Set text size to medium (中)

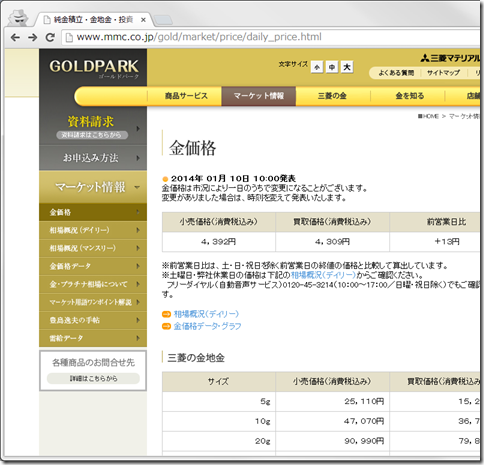pos(332,67)
